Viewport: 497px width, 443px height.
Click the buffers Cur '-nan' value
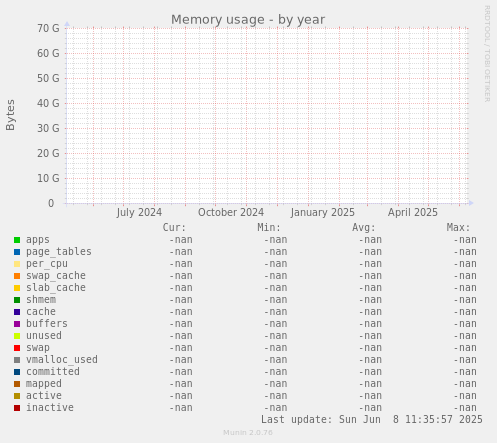click(181, 324)
